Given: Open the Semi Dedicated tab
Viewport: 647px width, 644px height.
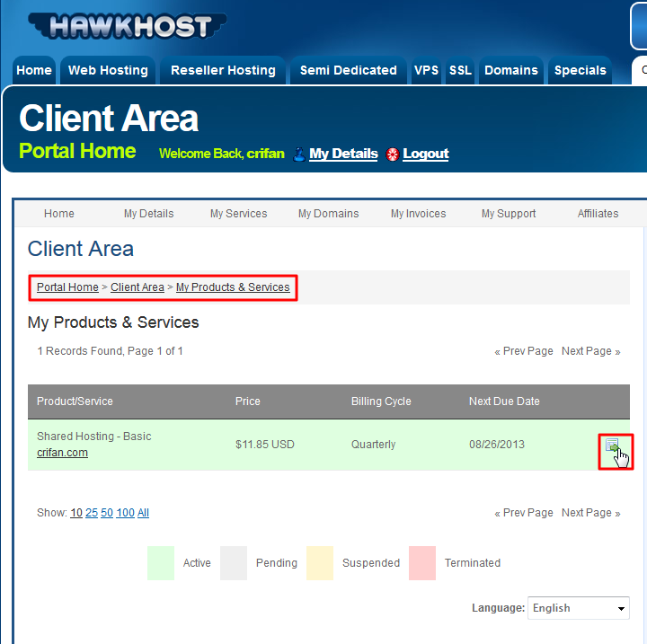Looking at the screenshot, I should tap(349, 70).
